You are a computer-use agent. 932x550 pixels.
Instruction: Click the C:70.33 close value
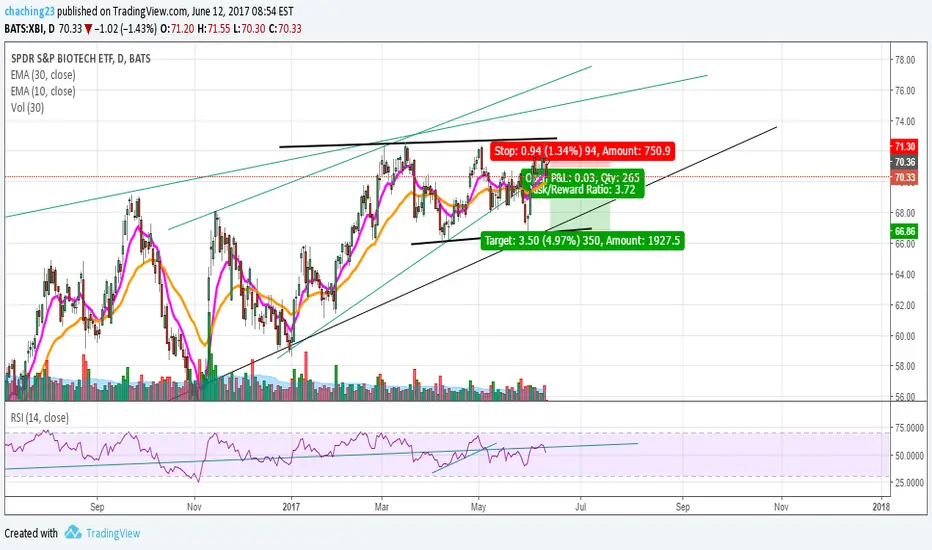click(285, 29)
